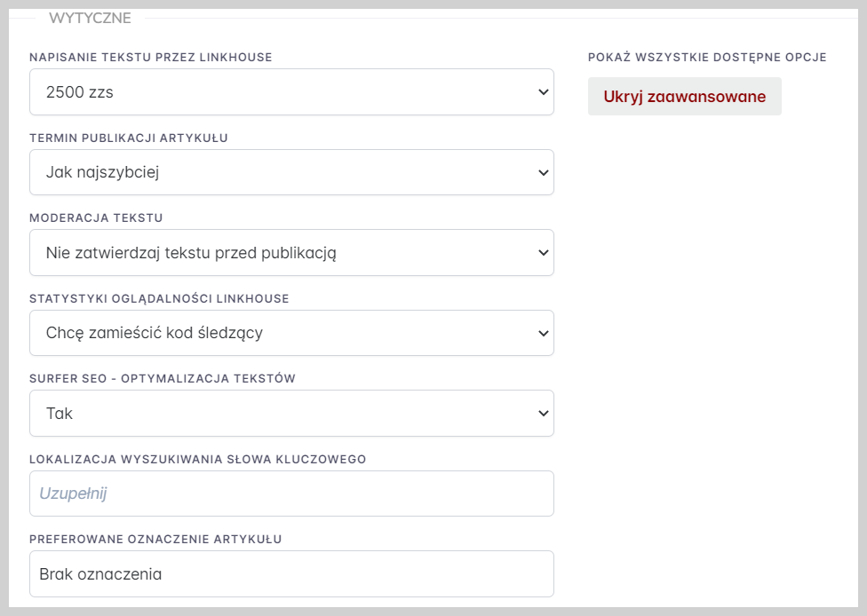867x616 pixels.
Task: Open the Moderacja tekstu dropdown
Action: point(291,252)
